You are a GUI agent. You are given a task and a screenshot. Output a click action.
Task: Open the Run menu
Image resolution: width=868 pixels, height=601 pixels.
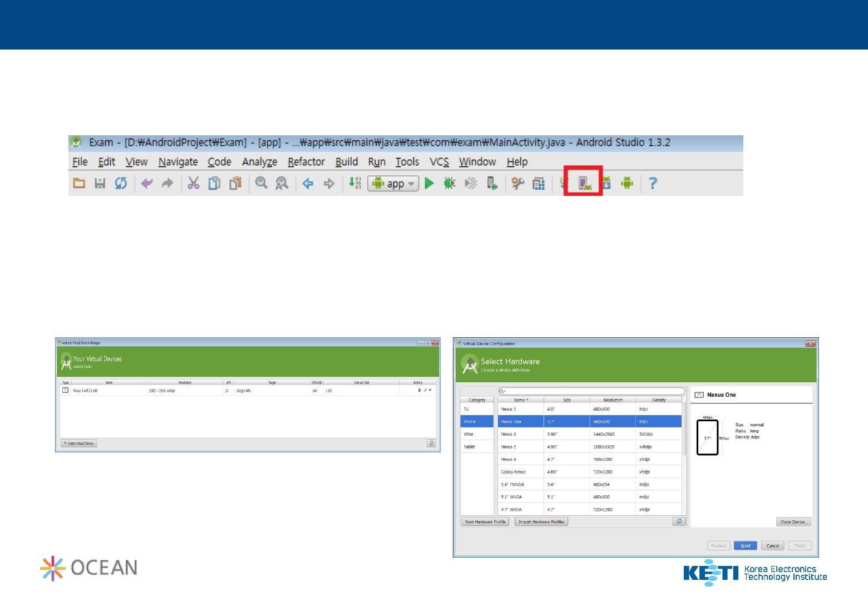[x=377, y=162]
